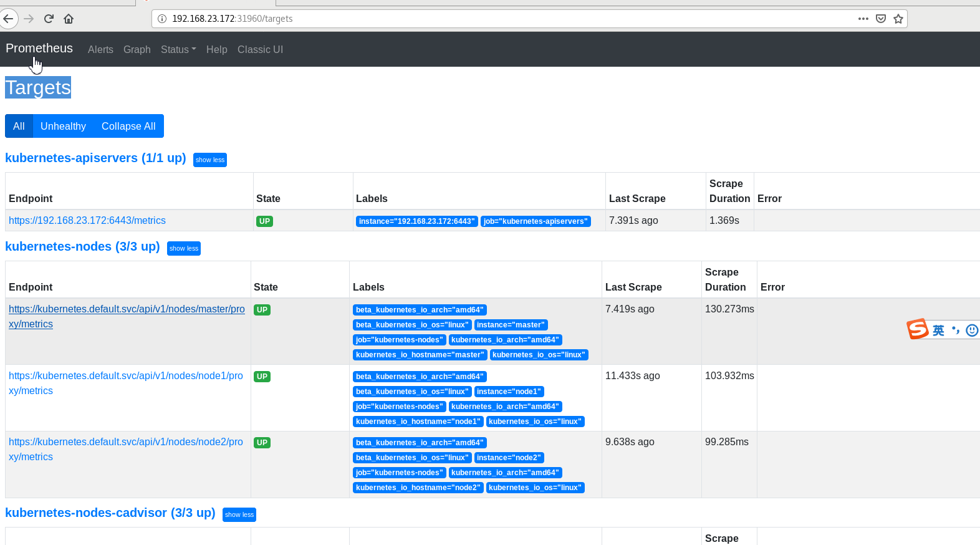Image resolution: width=980 pixels, height=545 pixels.
Task: Open kubernetes-apiservers (1/1 up) heading link
Action: (95, 158)
